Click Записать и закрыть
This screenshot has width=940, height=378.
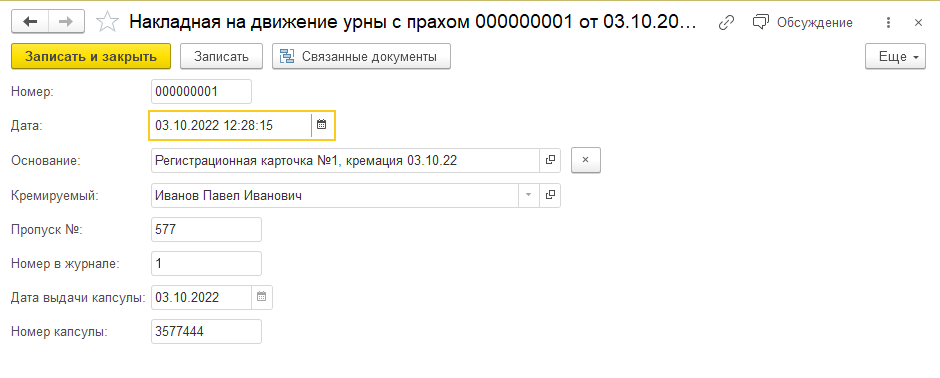pos(91,57)
